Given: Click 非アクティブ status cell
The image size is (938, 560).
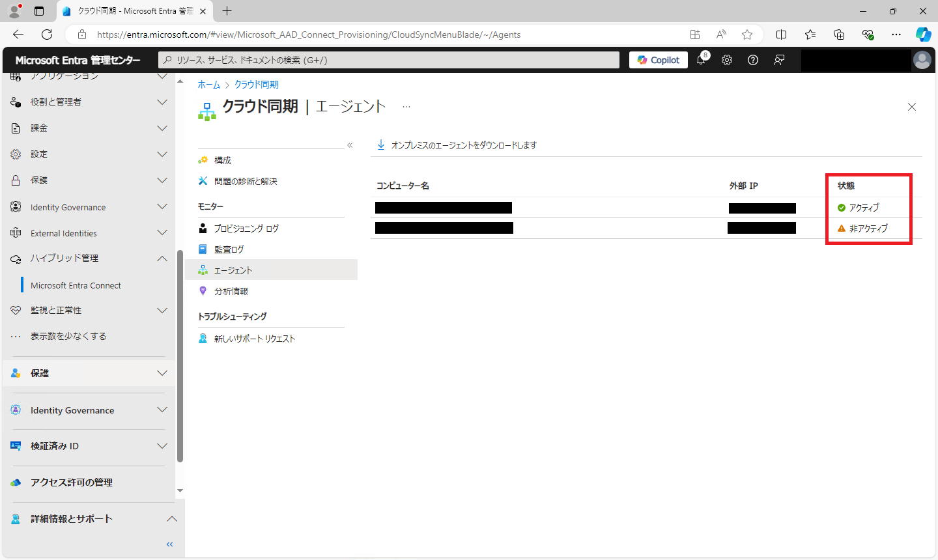Looking at the screenshot, I should [x=862, y=229].
